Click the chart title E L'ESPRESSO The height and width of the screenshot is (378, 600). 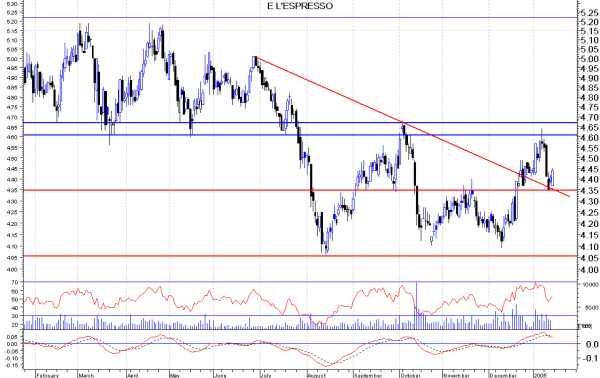pyautogui.click(x=300, y=6)
